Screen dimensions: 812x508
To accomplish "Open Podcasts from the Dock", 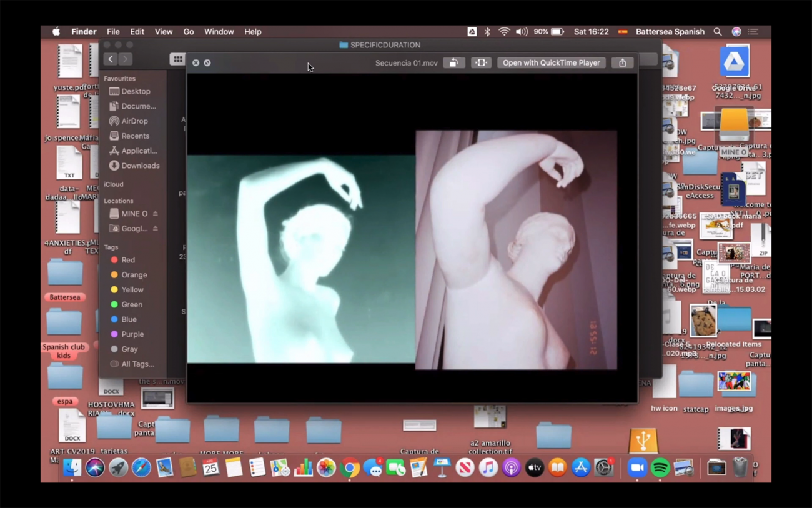I will tap(511, 467).
